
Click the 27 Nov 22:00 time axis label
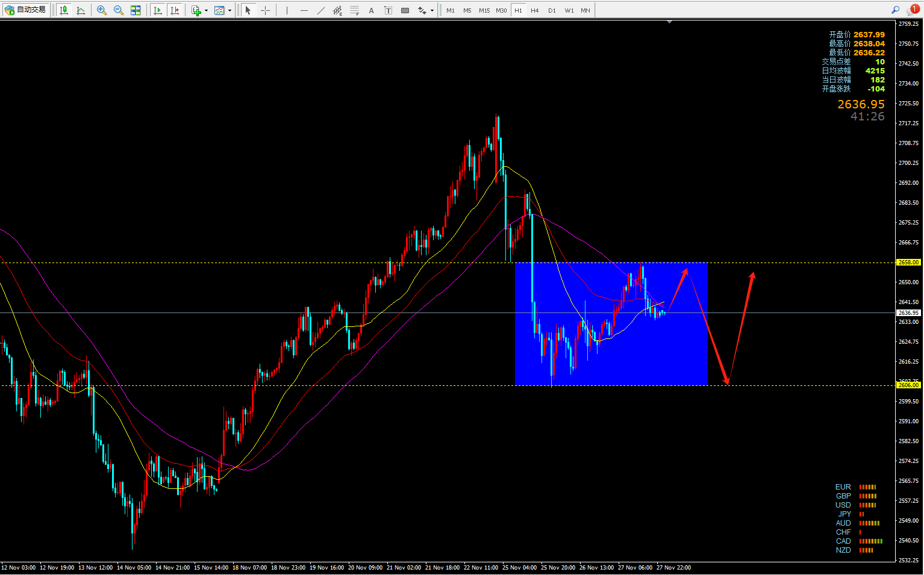[x=673, y=568]
